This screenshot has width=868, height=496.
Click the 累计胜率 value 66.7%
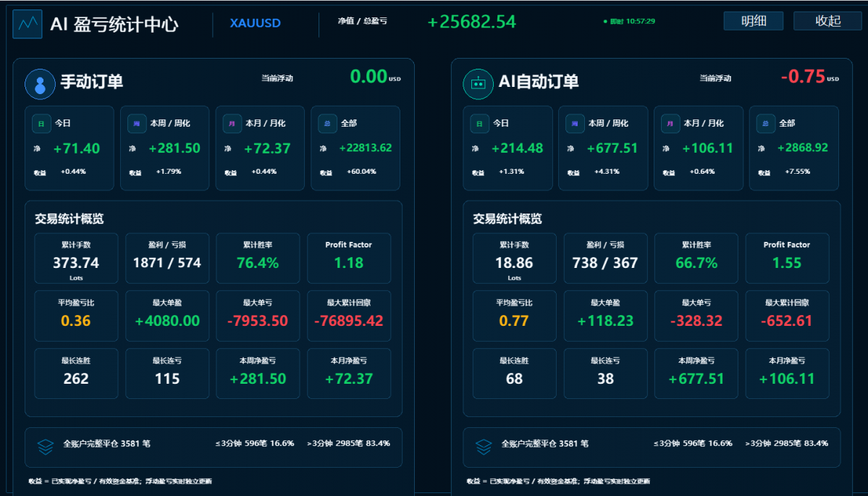696,263
